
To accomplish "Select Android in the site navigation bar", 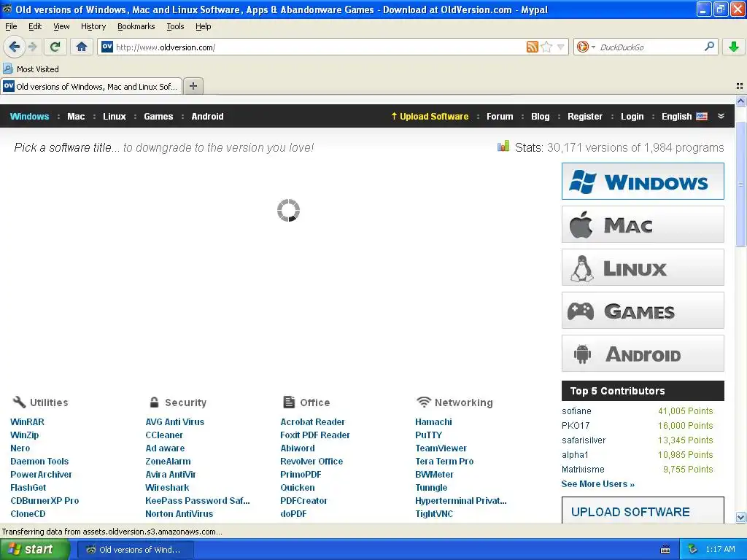I will 207,116.
